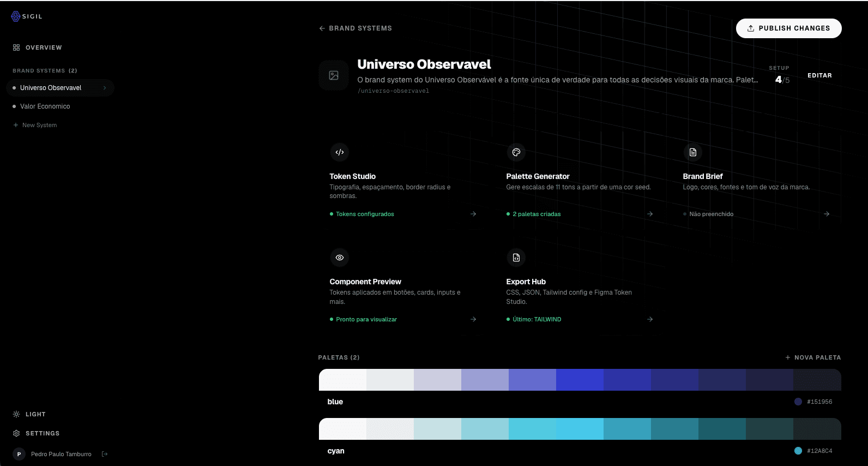Click the plus icon beside New System
This screenshot has height=466, width=868.
point(16,125)
